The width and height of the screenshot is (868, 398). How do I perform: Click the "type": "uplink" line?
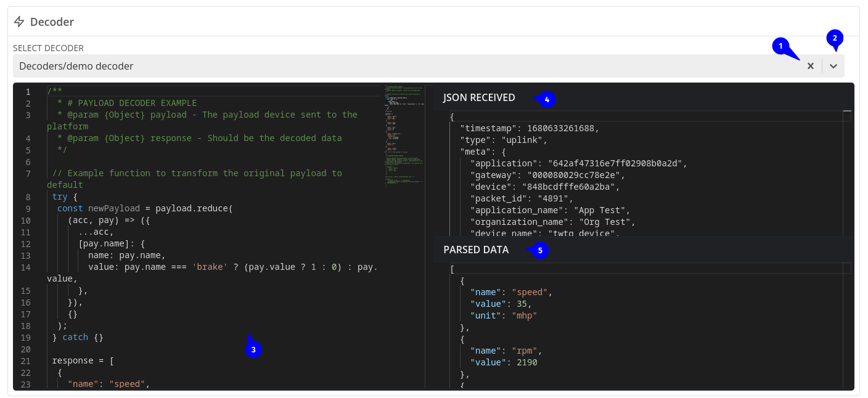point(504,140)
